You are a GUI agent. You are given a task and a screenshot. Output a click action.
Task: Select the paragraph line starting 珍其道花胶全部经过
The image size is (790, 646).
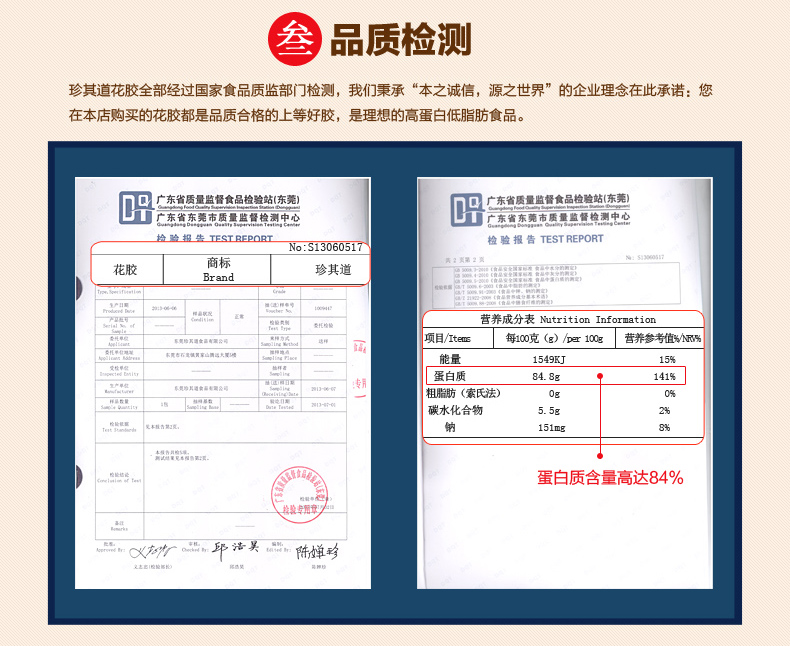(390, 91)
